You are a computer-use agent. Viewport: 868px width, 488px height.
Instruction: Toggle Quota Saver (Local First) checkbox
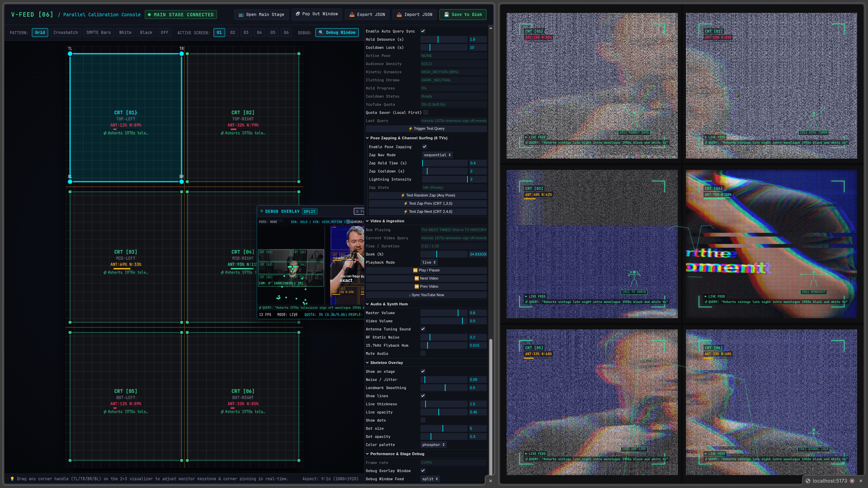tap(426, 112)
